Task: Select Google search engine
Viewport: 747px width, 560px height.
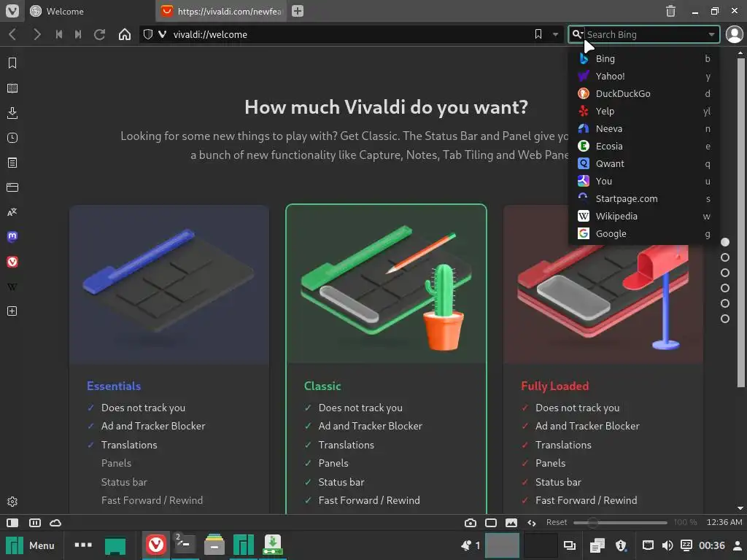Action: 644,234
